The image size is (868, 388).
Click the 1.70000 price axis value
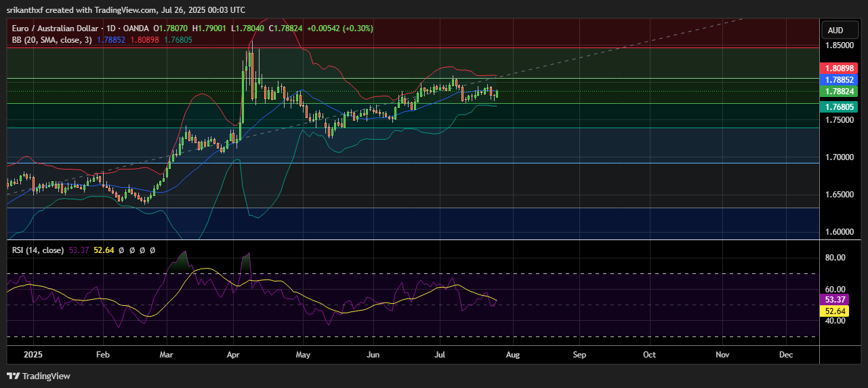(839, 157)
